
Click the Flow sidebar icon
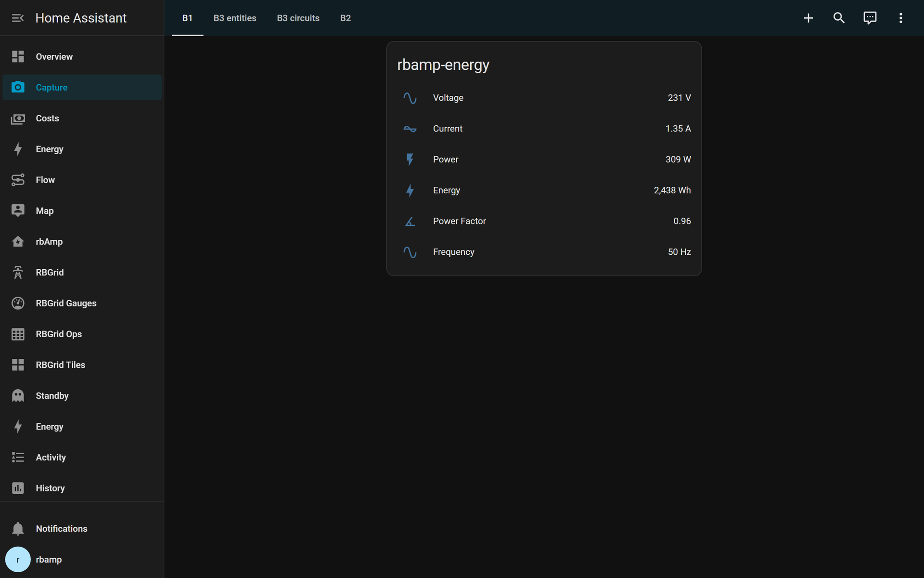tap(18, 180)
